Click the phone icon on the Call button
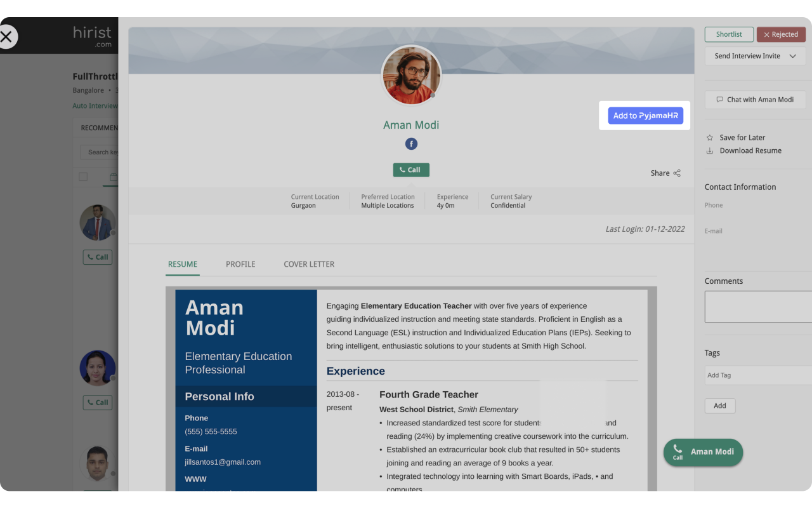 (x=402, y=170)
